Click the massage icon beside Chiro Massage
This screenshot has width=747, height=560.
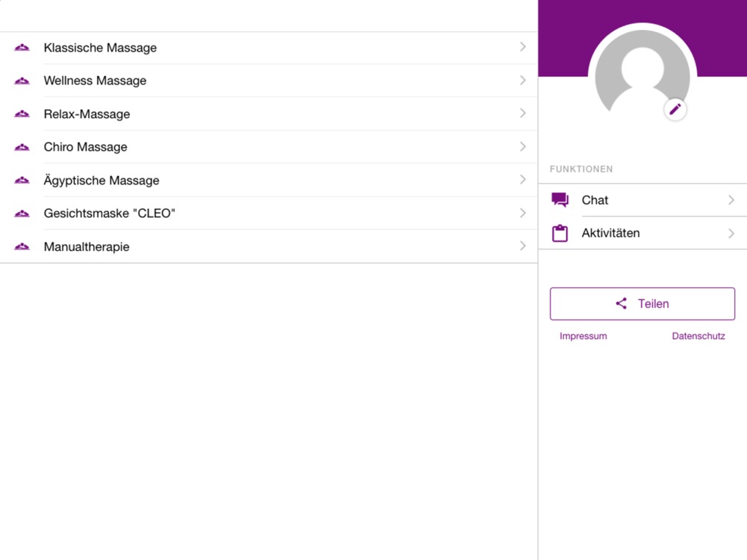pyautogui.click(x=22, y=147)
